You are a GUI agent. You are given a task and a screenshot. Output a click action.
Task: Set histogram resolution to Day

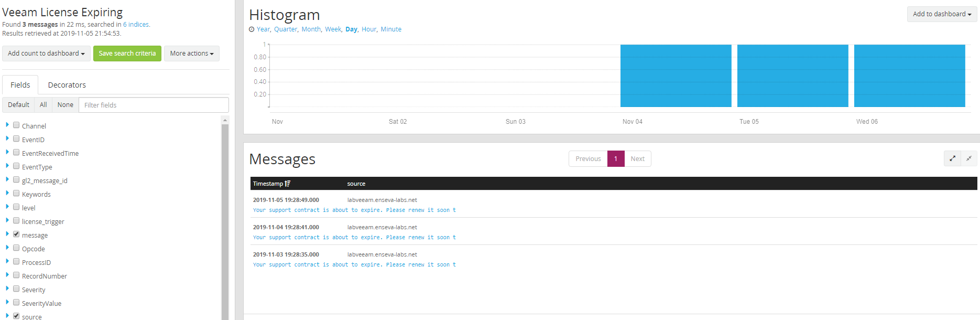pos(351,29)
